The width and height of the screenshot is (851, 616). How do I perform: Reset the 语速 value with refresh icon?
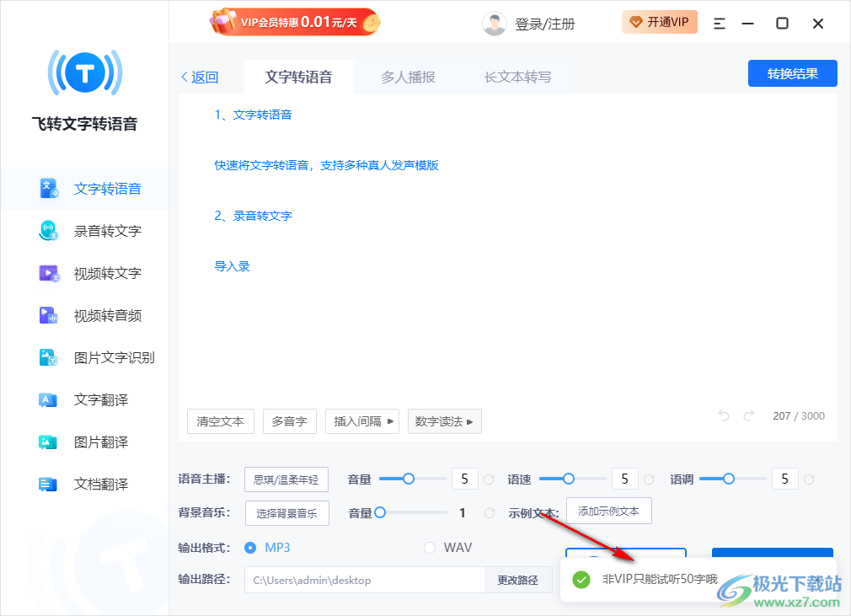coord(649,479)
